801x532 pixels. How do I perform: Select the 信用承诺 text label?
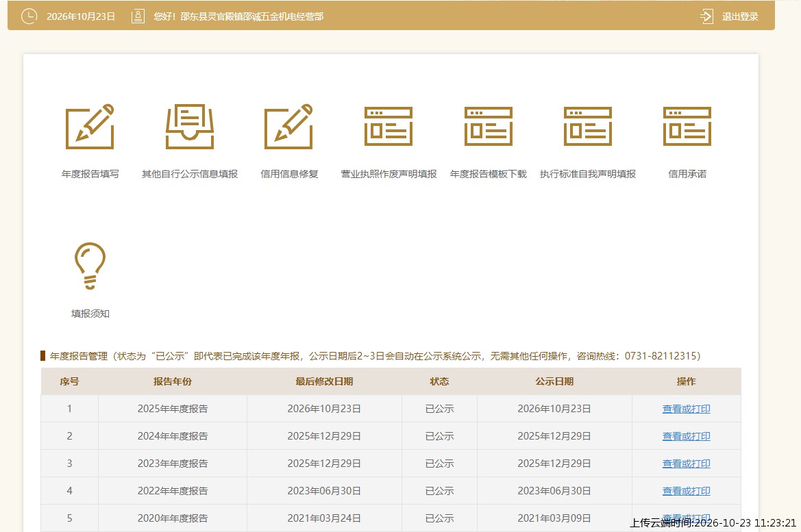tap(687, 174)
